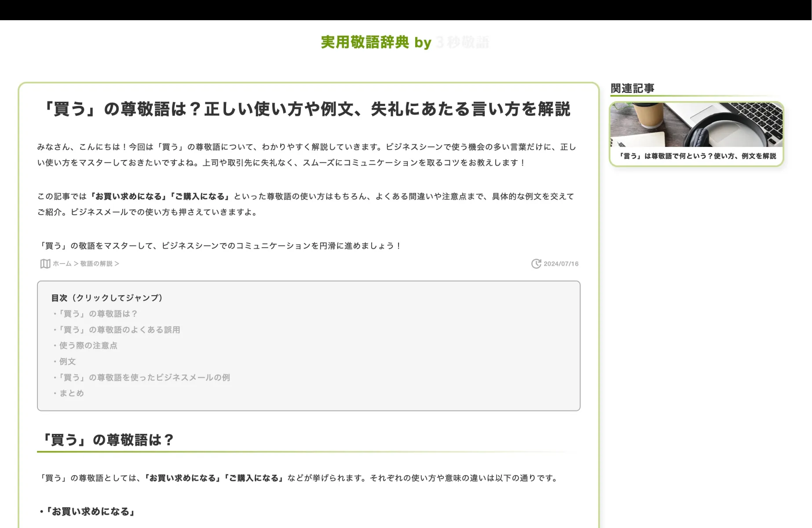Click bold text 「お買い求めになる」「ご購入になる」 in intro paragraph
Image resolution: width=812 pixels, height=528 pixels.
[161, 196]
